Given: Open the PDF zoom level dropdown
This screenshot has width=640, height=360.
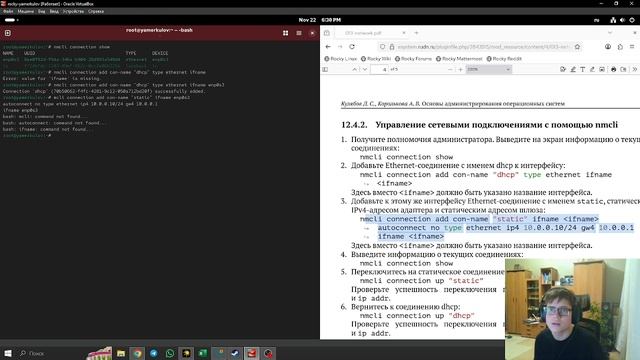Looking at the screenshot, I should (489, 69).
